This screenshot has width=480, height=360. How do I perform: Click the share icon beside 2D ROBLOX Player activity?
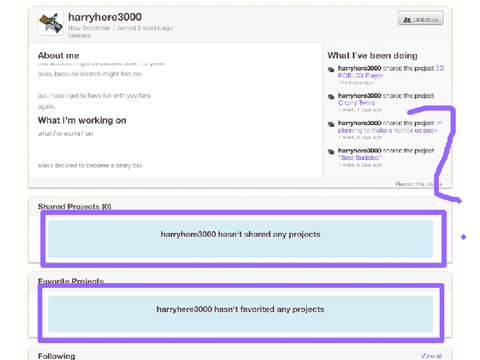331,70
